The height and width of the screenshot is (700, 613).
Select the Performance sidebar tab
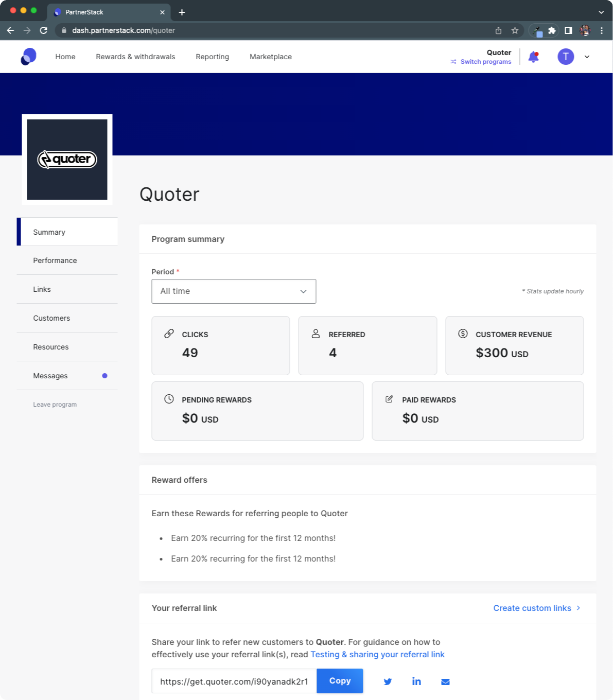pos(67,260)
